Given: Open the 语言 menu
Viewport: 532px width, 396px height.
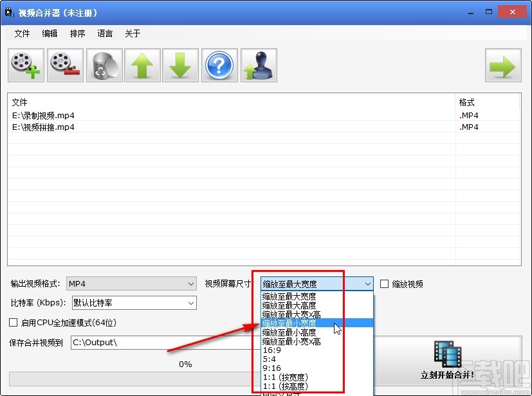Looking at the screenshot, I should click(105, 33).
